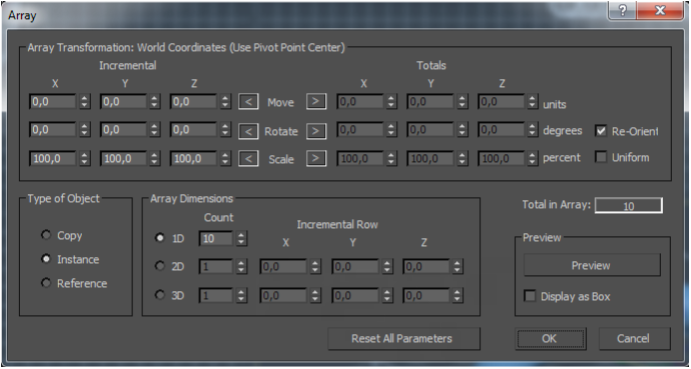Click the Incremental Move Y field
This screenshot has height=369, width=691.
pos(124,102)
